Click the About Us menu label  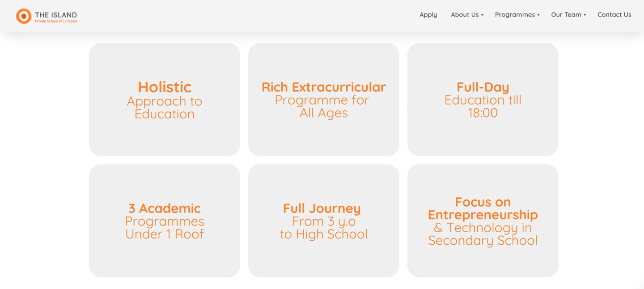[465, 15]
